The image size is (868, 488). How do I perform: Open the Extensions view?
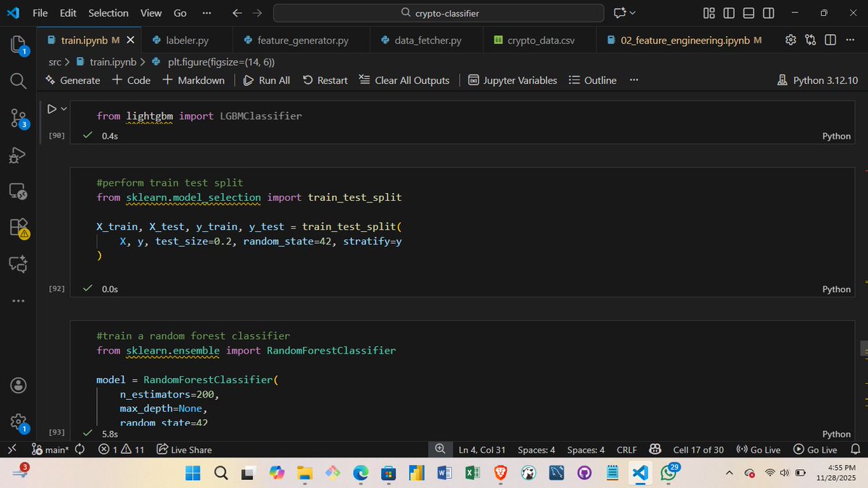(19, 228)
